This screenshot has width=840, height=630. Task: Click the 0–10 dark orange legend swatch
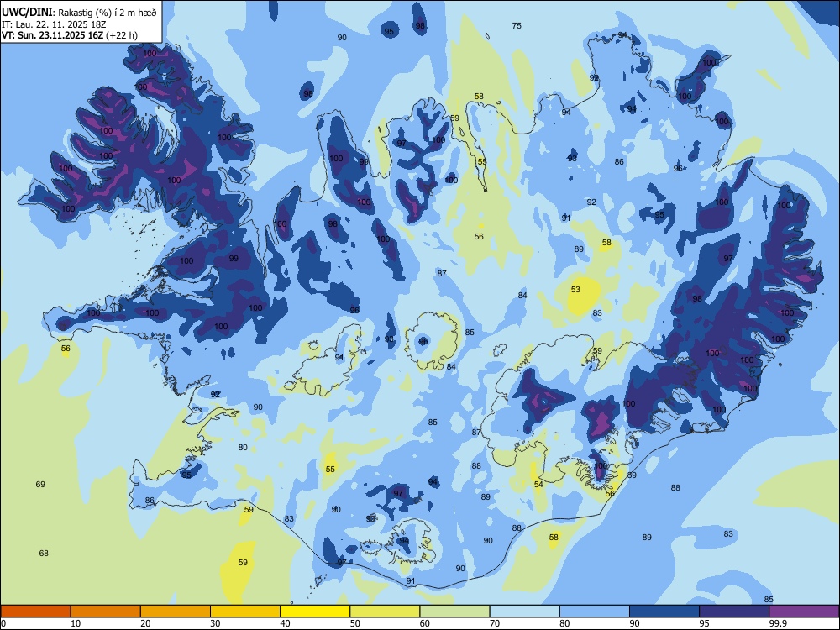[35, 612]
